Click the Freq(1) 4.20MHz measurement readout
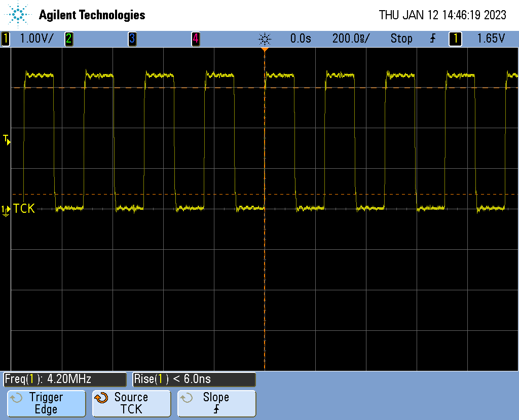Viewport: 519px width, 420px height. click(65, 379)
